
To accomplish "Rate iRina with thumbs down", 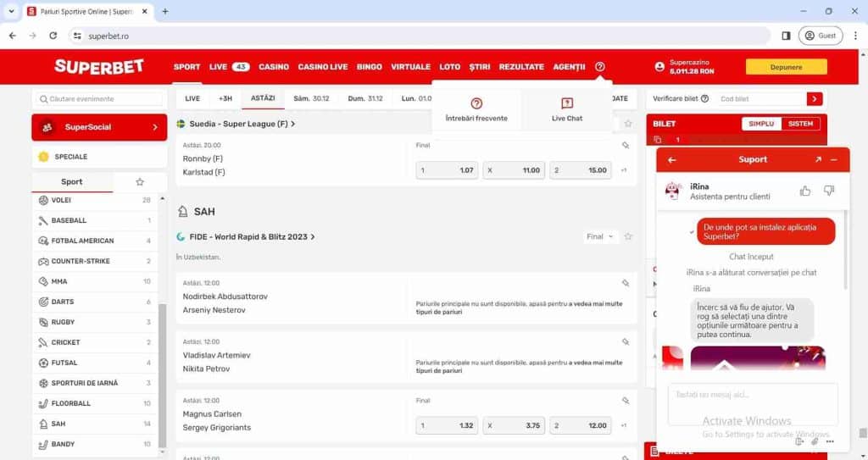I will (x=829, y=191).
